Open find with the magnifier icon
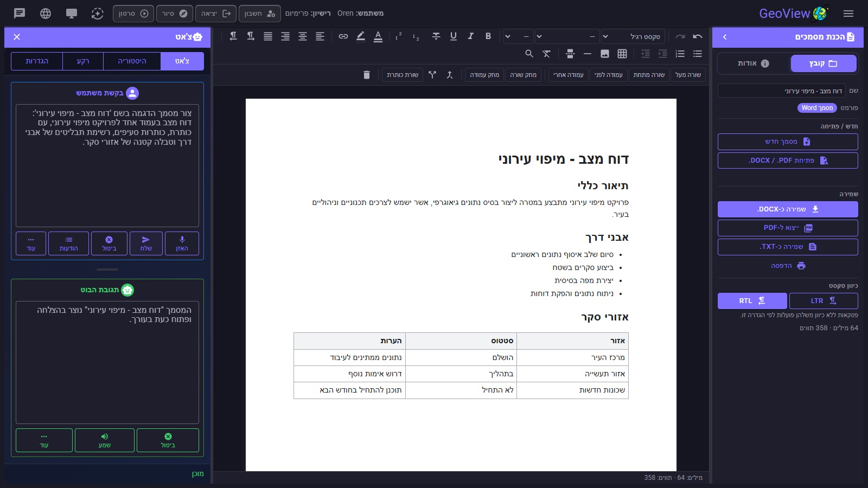 pos(529,54)
